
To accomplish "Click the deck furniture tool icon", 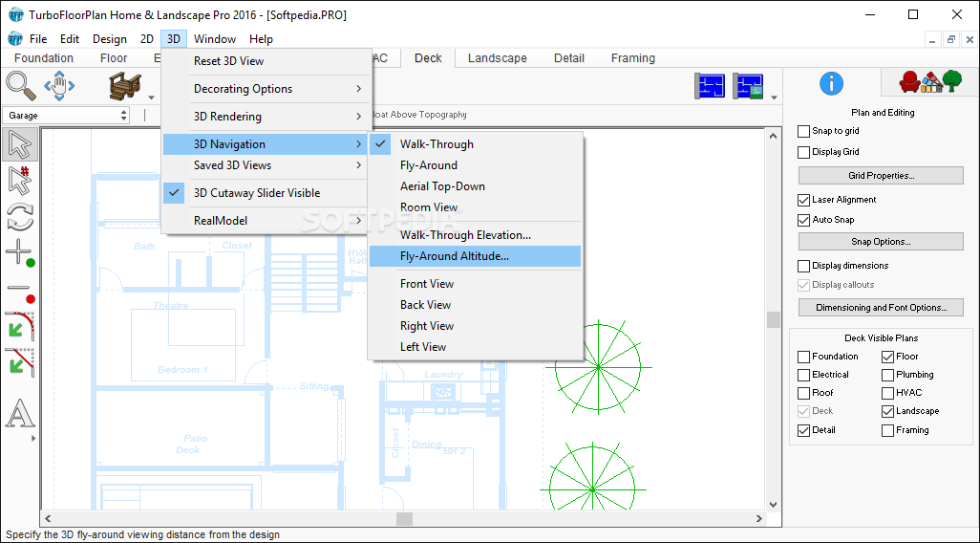I will point(125,86).
